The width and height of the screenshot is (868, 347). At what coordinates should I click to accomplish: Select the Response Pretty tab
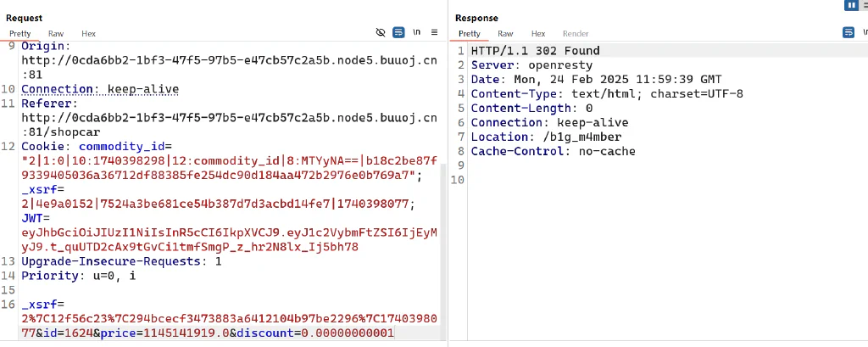pos(470,34)
